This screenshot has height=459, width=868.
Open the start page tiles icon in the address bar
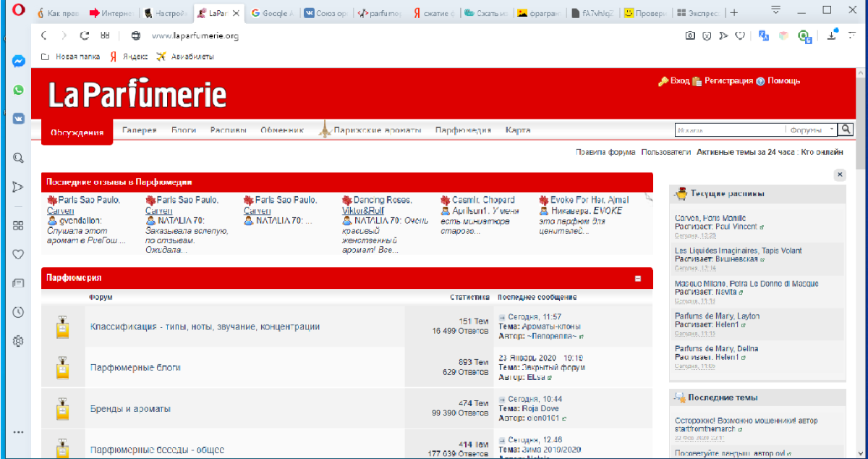105,35
